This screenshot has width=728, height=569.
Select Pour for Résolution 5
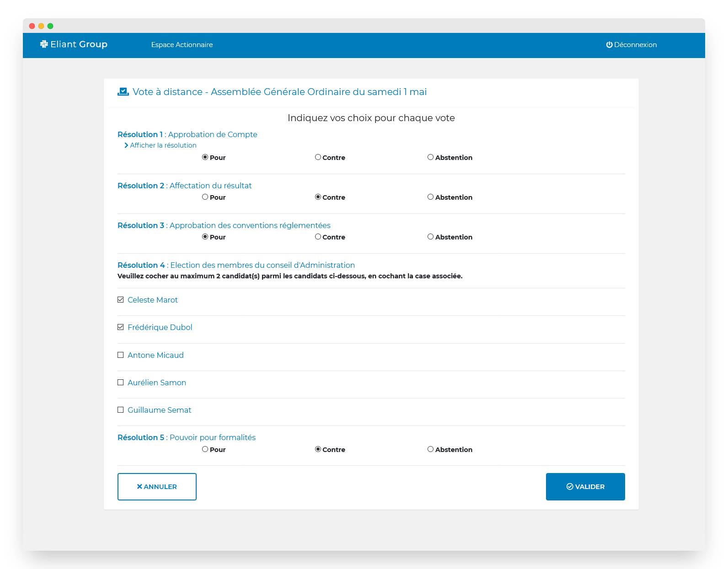coord(205,449)
